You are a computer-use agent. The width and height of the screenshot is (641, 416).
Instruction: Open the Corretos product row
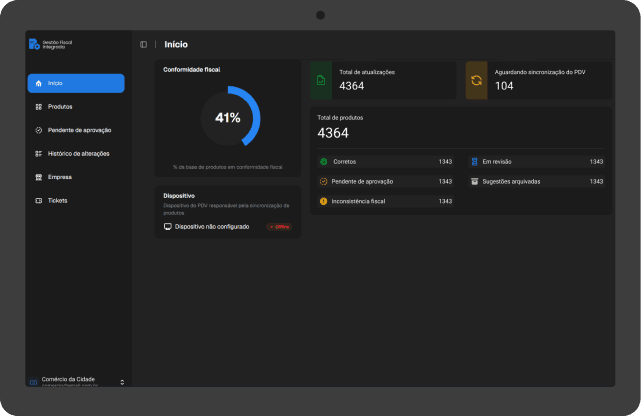point(385,162)
